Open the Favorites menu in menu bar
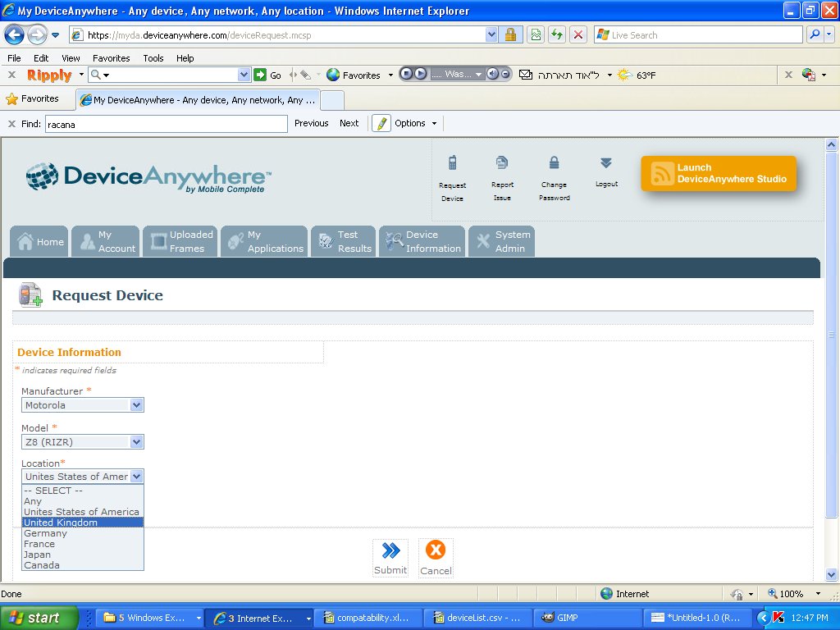This screenshot has width=840, height=630. [111, 58]
